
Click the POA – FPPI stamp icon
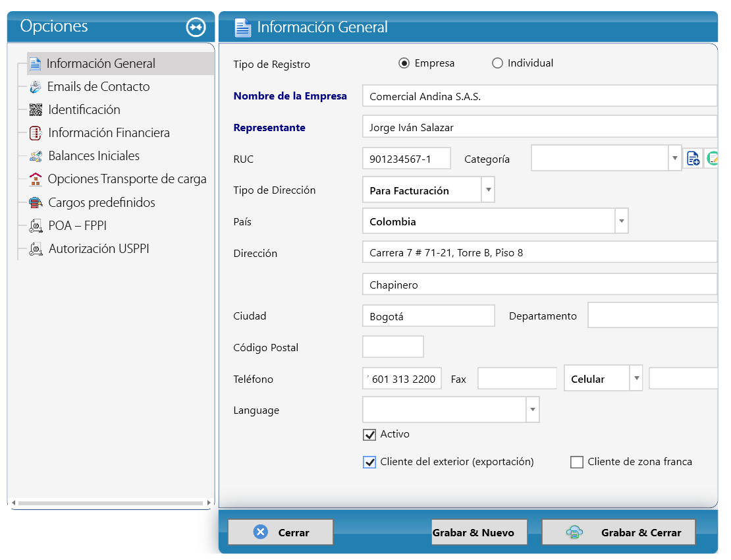point(36,226)
